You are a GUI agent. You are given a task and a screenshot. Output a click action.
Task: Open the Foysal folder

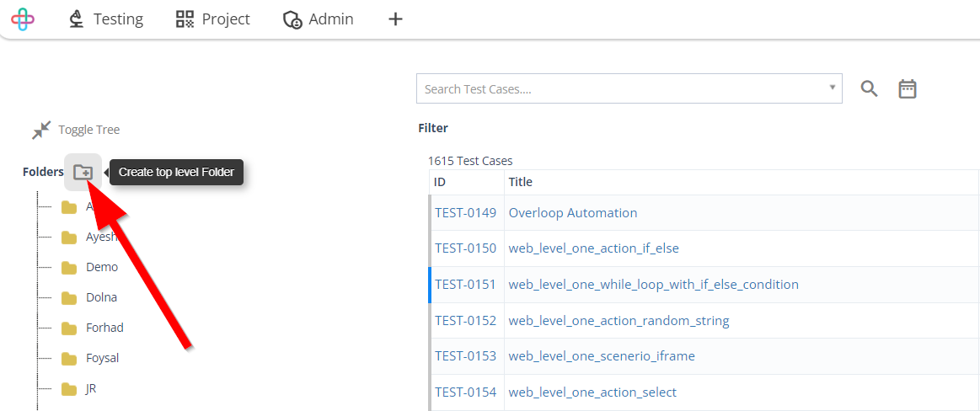click(x=103, y=359)
